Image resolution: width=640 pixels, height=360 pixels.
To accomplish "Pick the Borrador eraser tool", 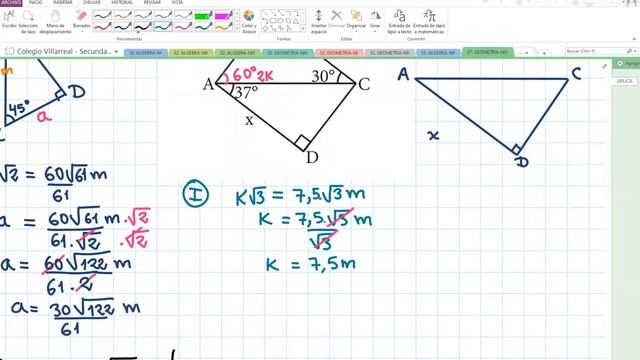I will (x=82, y=18).
